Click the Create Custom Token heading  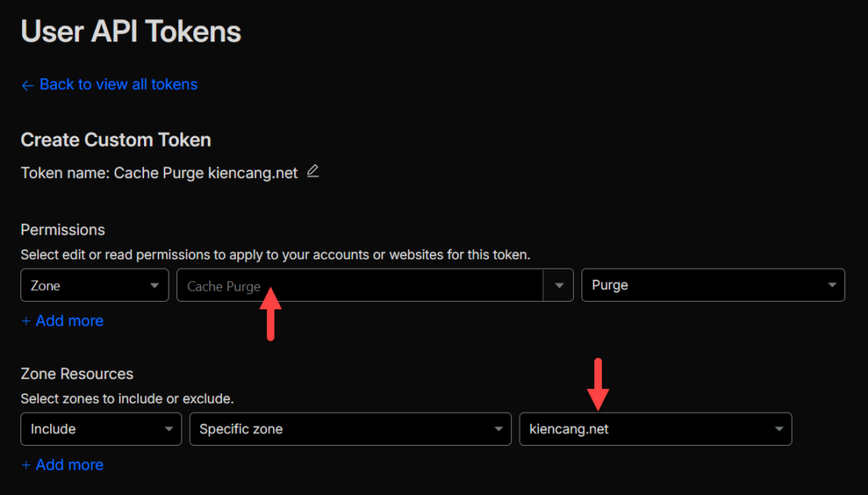(x=115, y=140)
